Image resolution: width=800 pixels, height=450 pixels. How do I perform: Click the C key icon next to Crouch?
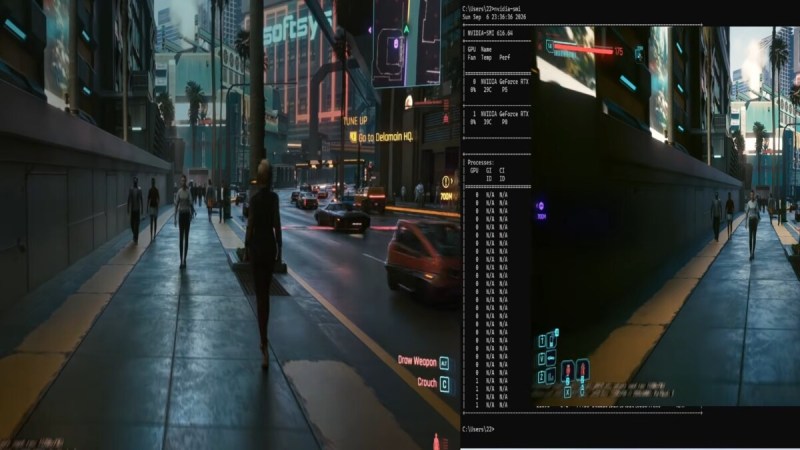point(444,384)
